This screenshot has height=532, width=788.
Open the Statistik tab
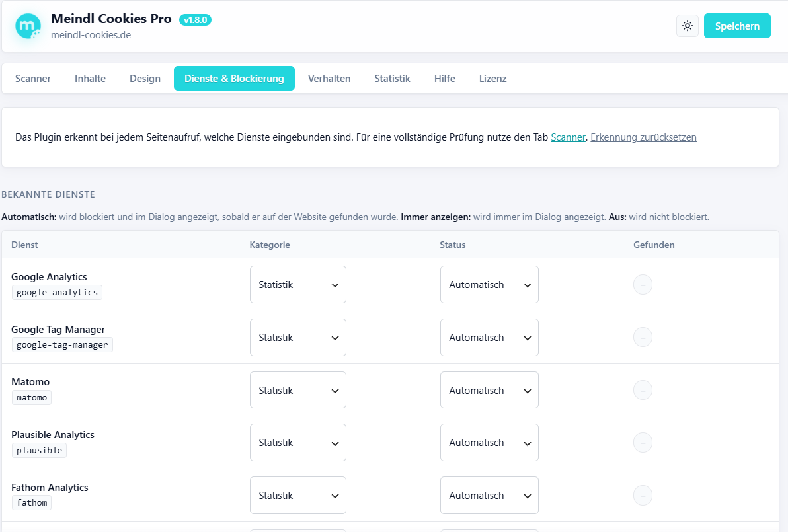(x=393, y=79)
